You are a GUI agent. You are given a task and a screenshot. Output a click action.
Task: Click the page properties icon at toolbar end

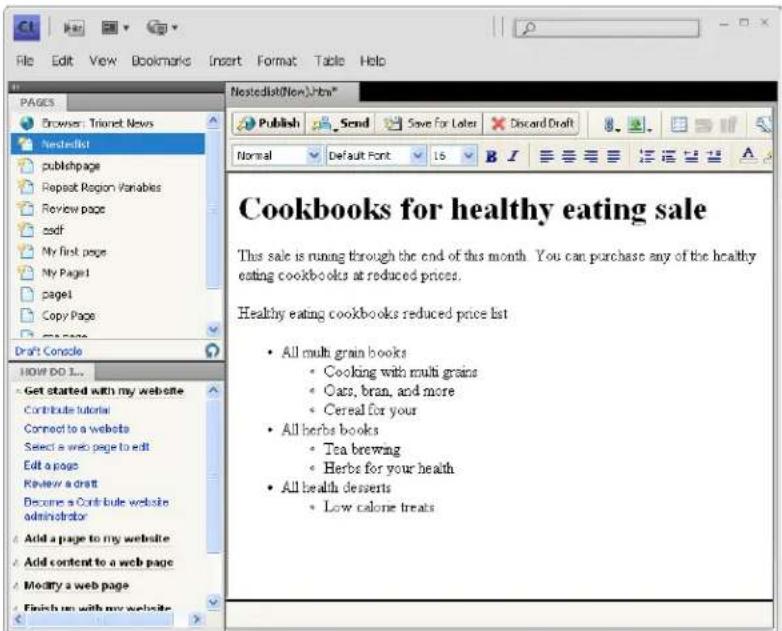(764, 124)
